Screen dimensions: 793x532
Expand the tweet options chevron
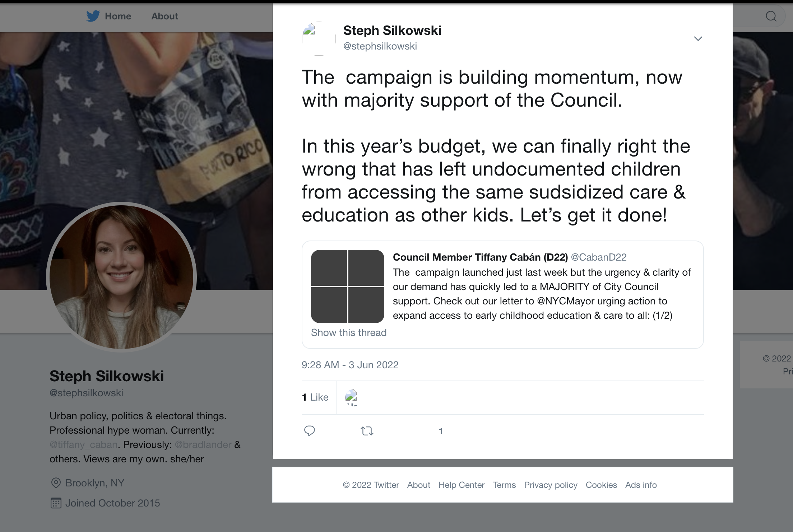point(698,38)
